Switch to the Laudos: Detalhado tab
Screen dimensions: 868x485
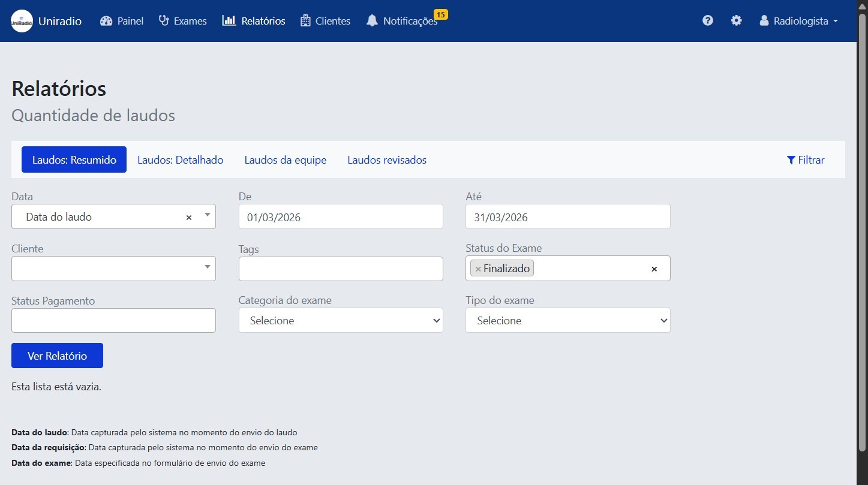(x=180, y=159)
